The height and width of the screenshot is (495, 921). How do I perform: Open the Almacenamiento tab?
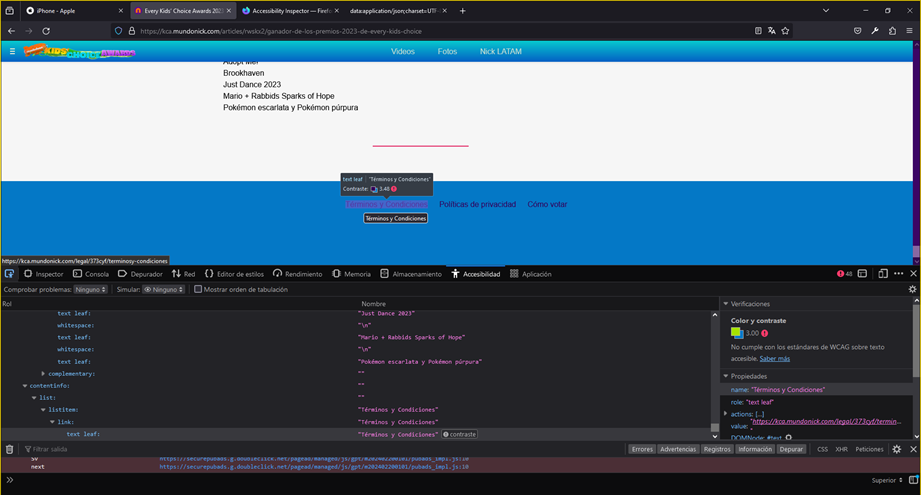point(410,274)
